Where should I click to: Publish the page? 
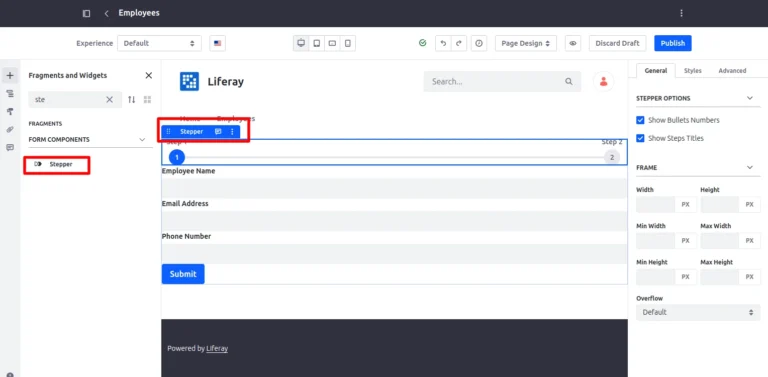(672, 43)
